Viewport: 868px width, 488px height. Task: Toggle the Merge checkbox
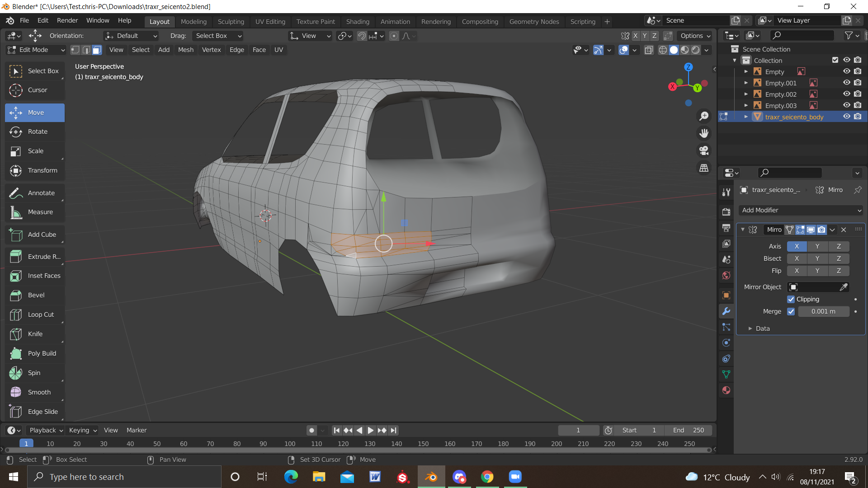[791, 311]
